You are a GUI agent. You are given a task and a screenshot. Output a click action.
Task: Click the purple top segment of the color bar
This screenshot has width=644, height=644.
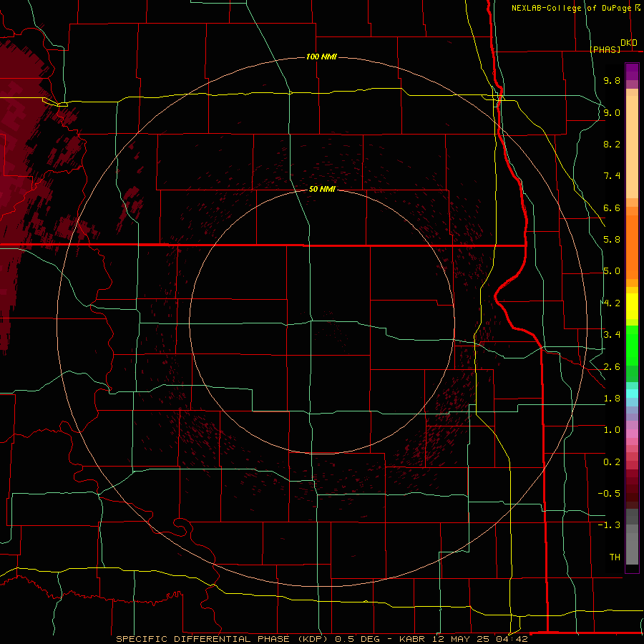[x=632, y=72]
